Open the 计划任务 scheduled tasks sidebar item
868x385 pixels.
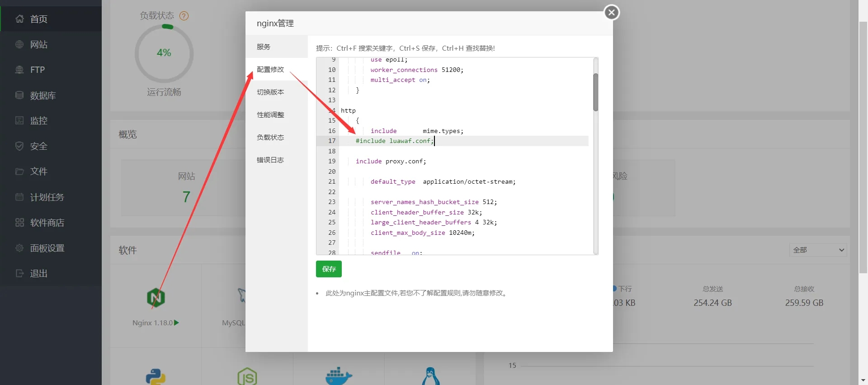[x=51, y=197]
